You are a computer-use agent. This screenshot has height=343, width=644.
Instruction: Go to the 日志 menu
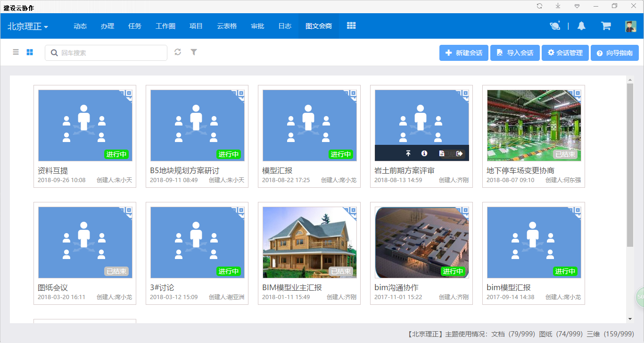click(x=285, y=26)
